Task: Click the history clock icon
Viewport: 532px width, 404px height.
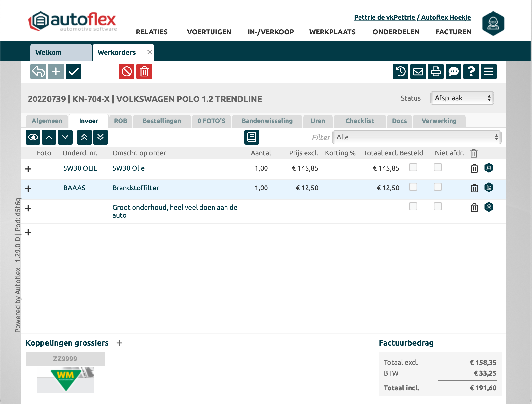Action: 400,72
